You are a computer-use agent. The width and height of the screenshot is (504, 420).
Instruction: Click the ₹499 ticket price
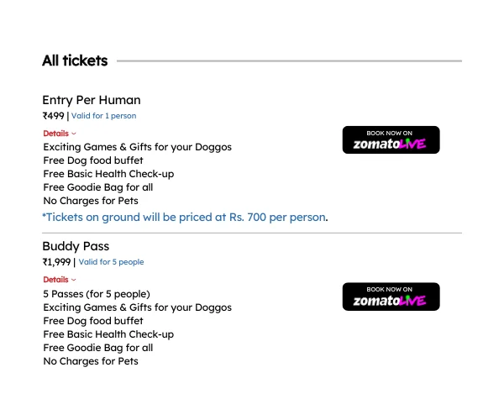click(x=54, y=116)
